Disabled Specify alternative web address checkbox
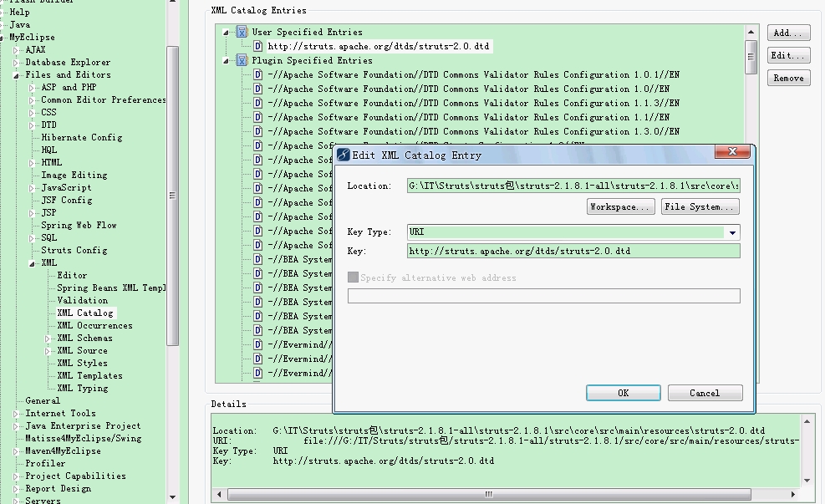Image resolution: width=825 pixels, height=504 pixels. pyautogui.click(x=353, y=277)
